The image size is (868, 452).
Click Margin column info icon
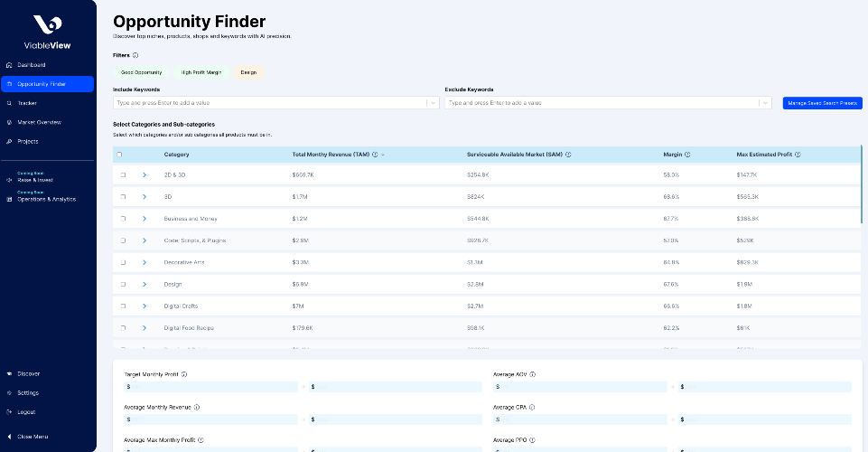pyautogui.click(x=687, y=155)
